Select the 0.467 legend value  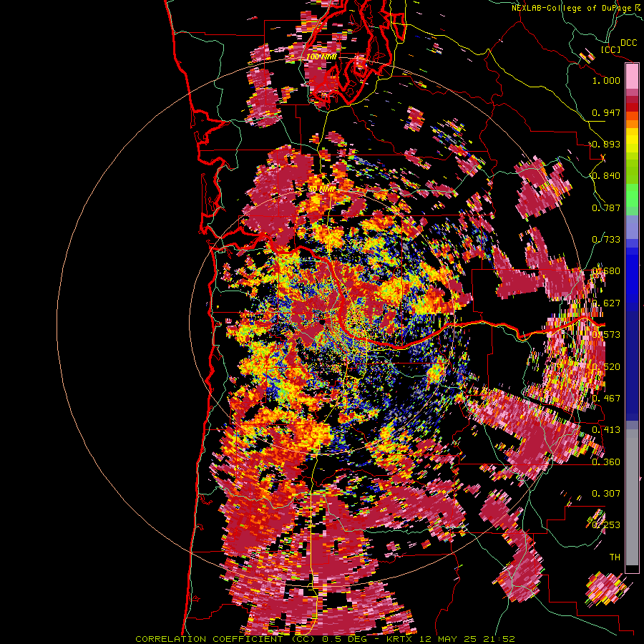[x=606, y=399]
